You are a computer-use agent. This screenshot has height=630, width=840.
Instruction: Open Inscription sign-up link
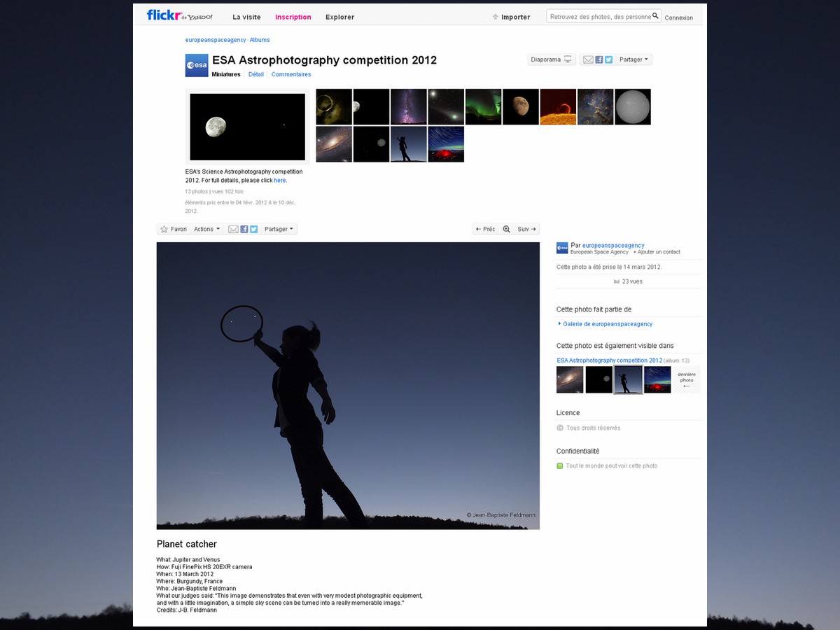click(x=293, y=17)
